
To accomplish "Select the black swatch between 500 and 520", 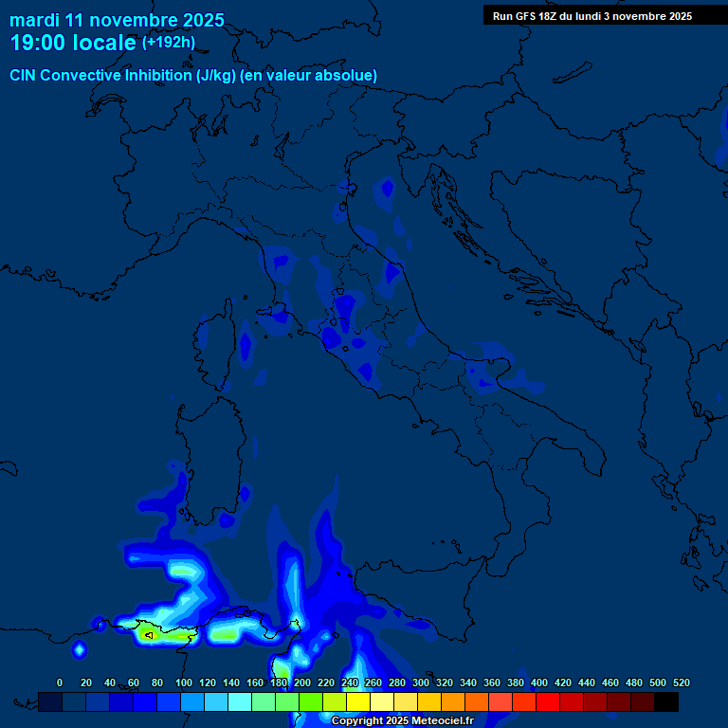I will pos(666,702).
